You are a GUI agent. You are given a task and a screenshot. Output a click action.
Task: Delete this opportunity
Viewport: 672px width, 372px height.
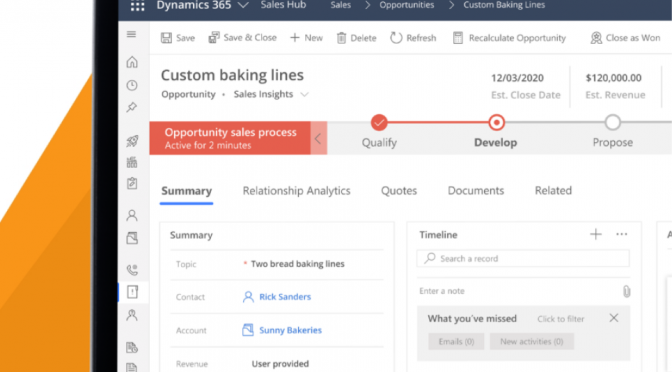point(356,38)
